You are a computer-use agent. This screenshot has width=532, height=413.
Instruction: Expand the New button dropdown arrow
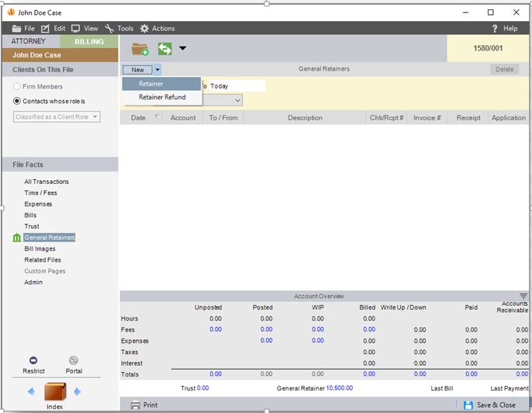pyautogui.click(x=157, y=70)
